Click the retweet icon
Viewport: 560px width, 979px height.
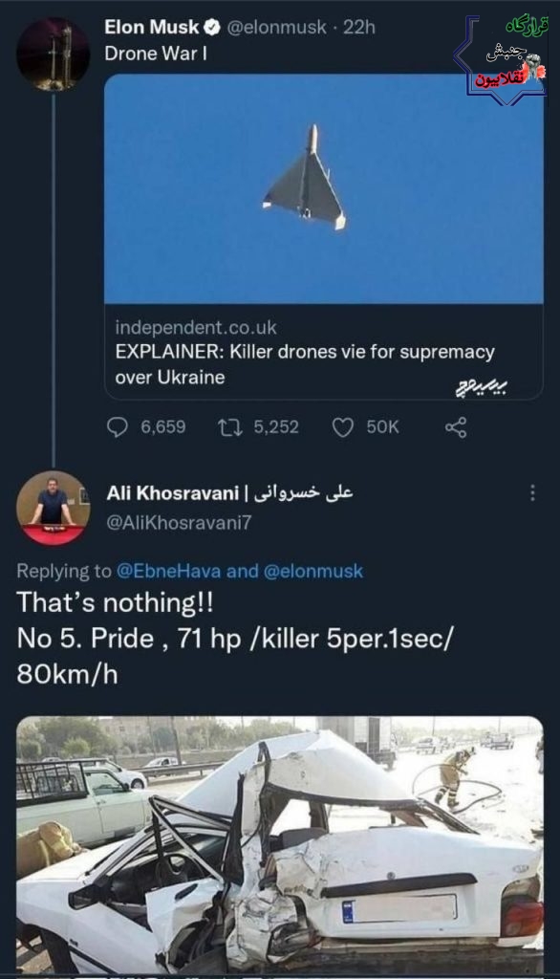[229, 427]
